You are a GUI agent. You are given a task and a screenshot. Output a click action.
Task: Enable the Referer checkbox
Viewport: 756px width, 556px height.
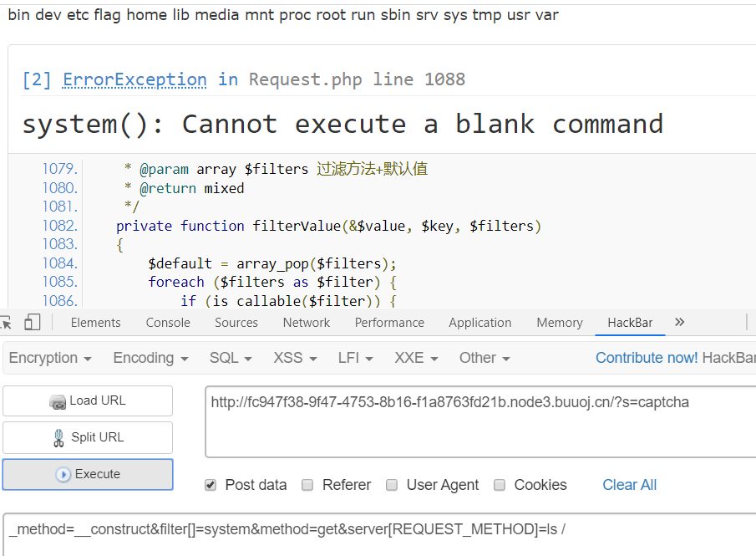307,485
